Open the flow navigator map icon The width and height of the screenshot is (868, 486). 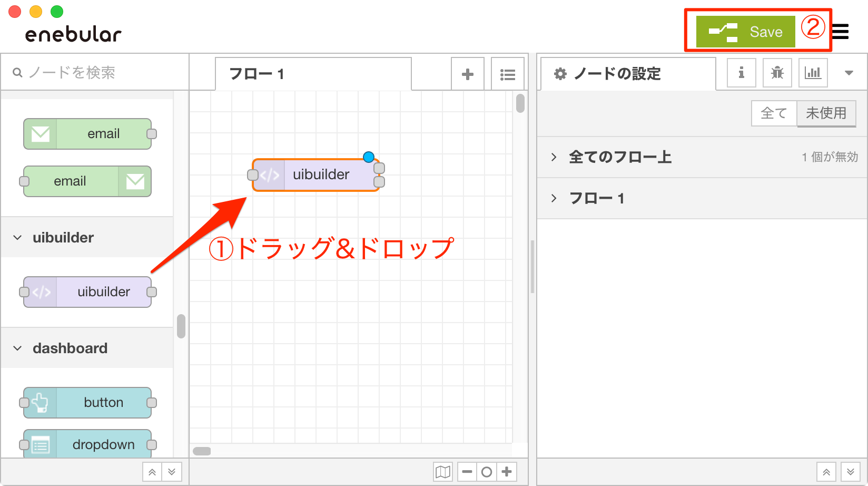pos(443,472)
